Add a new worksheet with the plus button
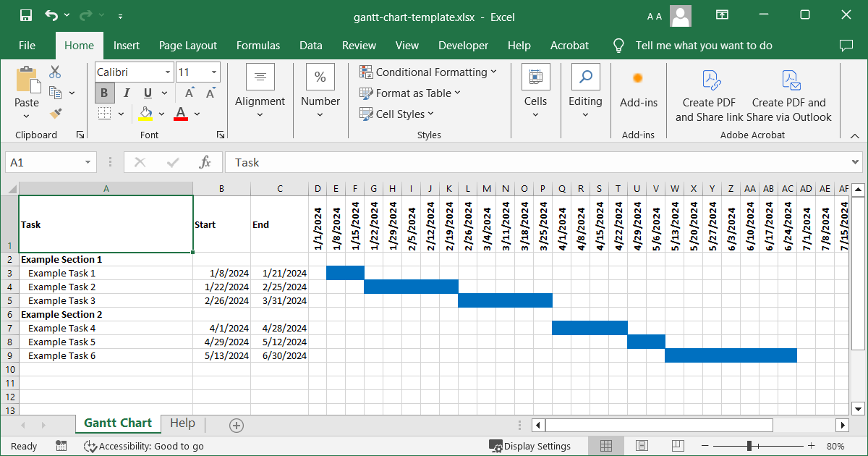Viewport: 868px width, 456px height. click(x=236, y=423)
